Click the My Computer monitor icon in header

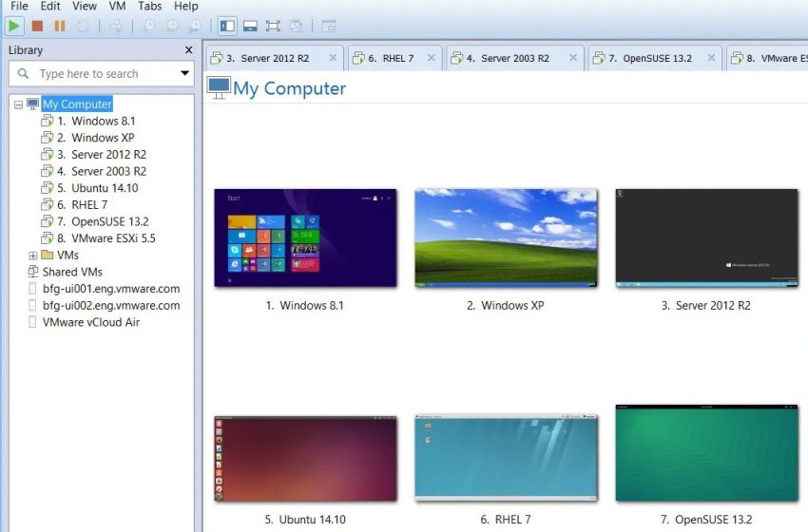tap(219, 88)
